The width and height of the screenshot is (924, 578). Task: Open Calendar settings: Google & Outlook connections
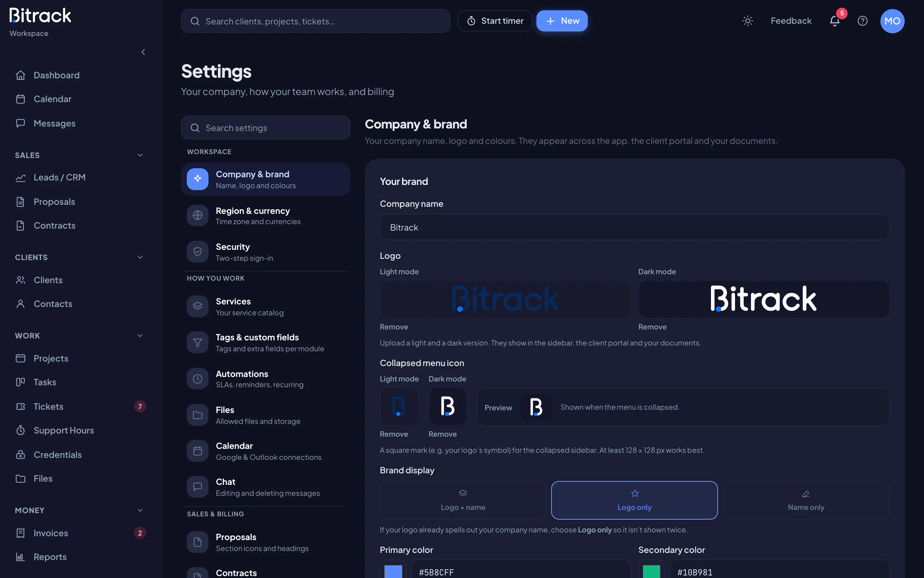coord(265,451)
